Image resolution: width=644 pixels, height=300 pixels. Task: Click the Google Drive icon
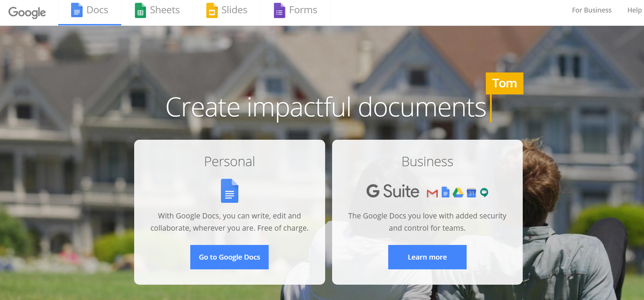click(458, 192)
